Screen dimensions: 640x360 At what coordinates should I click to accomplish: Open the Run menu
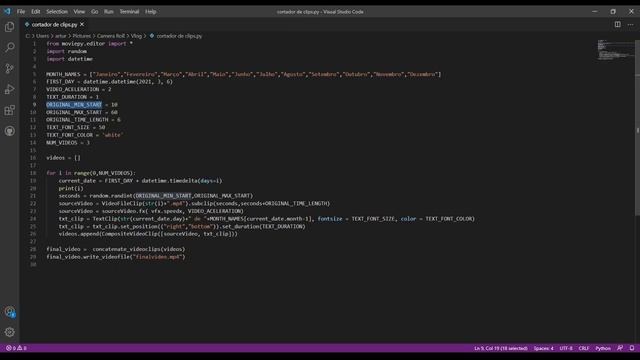pyautogui.click(x=109, y=11)
